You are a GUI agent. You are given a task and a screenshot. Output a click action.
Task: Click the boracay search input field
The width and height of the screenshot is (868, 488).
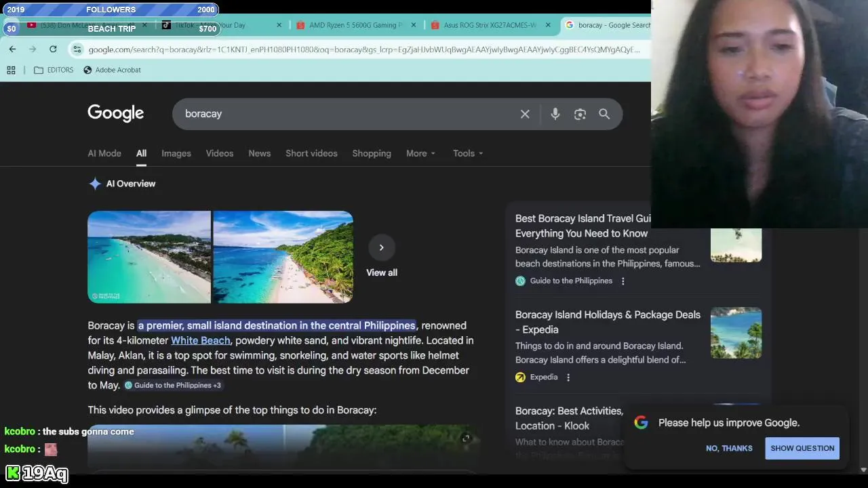coord(346,114)
